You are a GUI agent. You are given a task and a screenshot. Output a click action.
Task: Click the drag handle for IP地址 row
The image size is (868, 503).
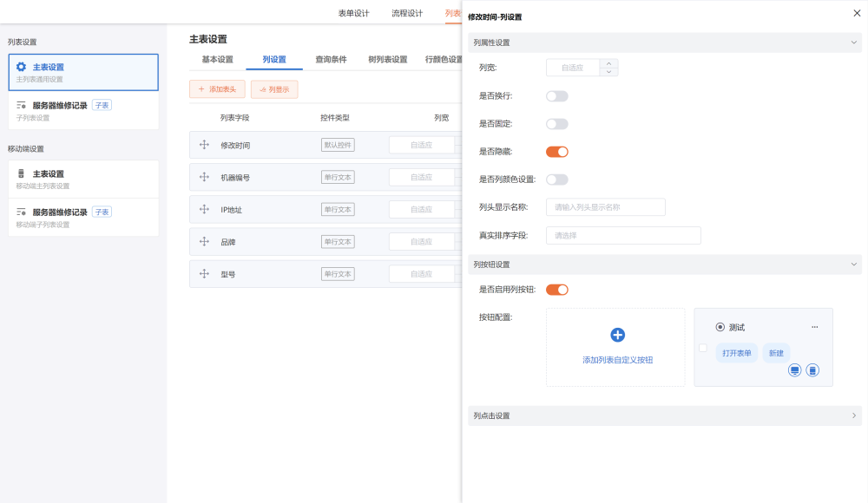pos(205,209)
